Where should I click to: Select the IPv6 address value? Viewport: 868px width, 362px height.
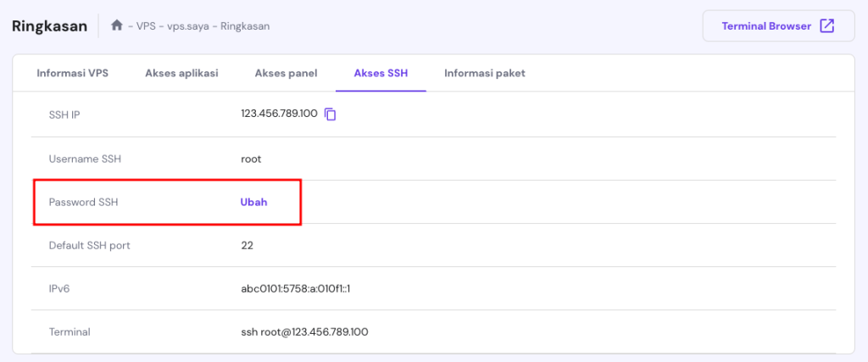click(x=296, y=289)
